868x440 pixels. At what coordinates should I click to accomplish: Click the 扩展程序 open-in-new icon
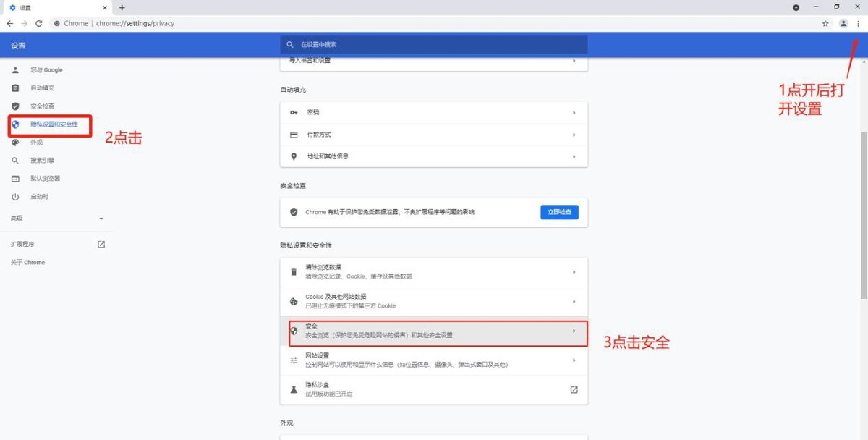101,245
